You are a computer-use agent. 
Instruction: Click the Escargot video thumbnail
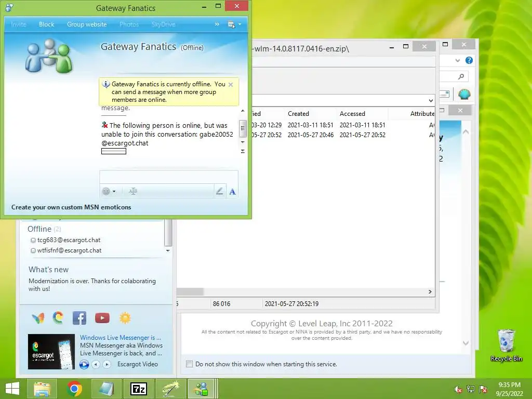pyautogui.click(x=51, y=352)
